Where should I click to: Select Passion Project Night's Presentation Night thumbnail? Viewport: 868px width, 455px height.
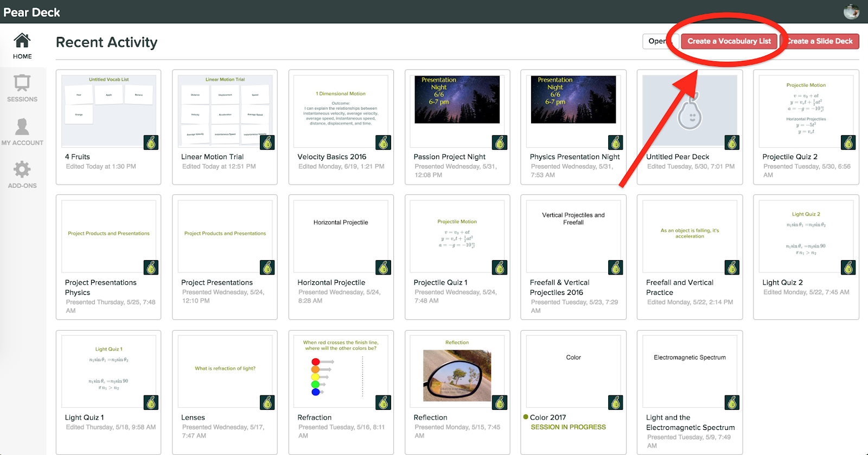(457, 111)
